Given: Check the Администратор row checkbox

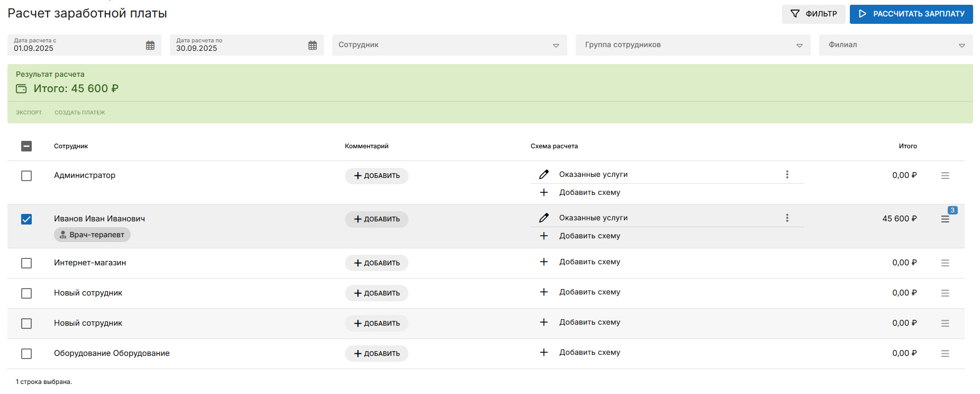Looking at the screenshot, I should click(26, 176).
